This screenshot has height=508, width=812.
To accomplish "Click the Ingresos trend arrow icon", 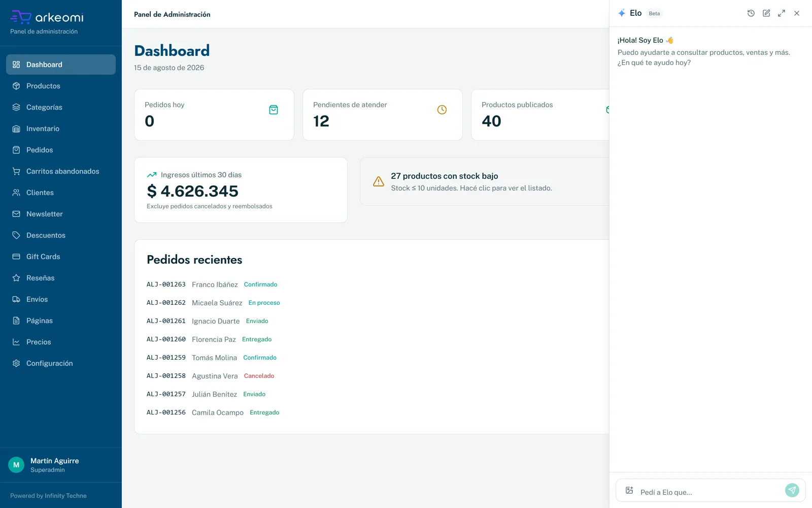I will [x=152, y=175].
